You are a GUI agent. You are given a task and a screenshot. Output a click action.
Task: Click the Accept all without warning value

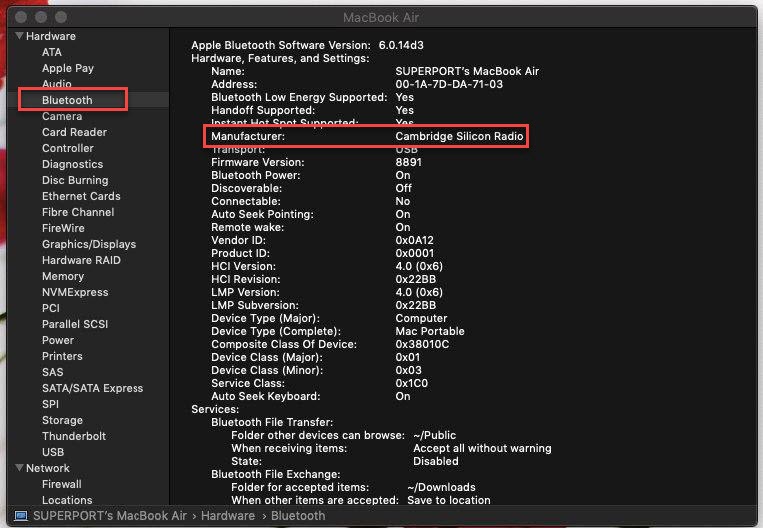tap(482, 448)
